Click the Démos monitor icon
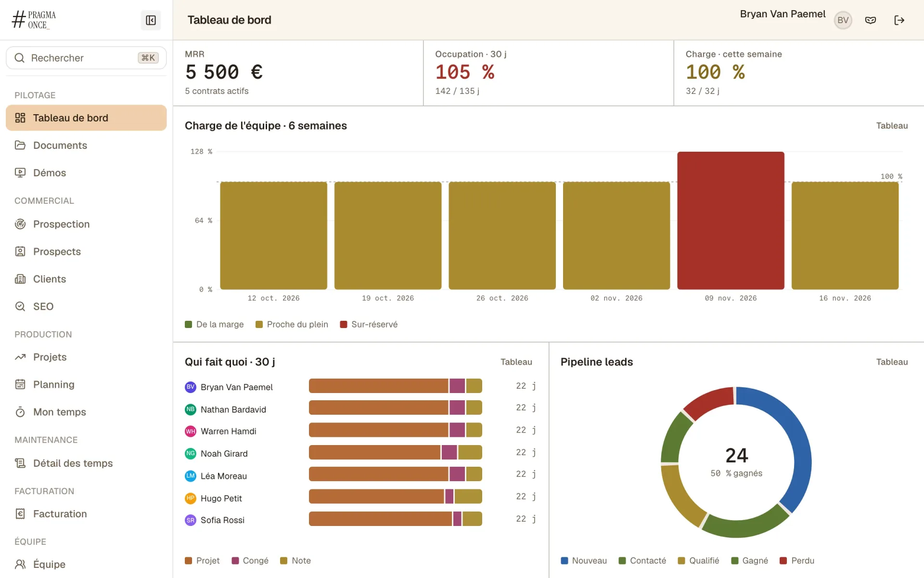924x578 pixels. [x=20, y=172]
